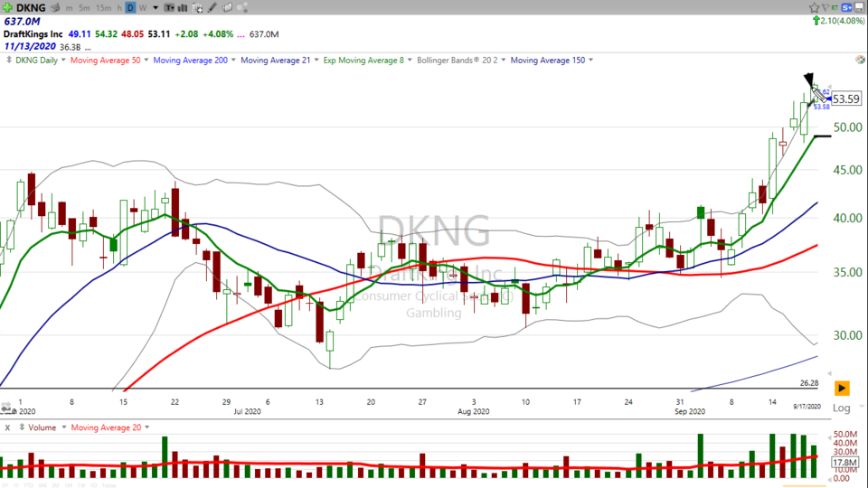Click ellipsis after 36.3B market cap
The width and height of the screenshot is (868, 488).
point(88,48)
